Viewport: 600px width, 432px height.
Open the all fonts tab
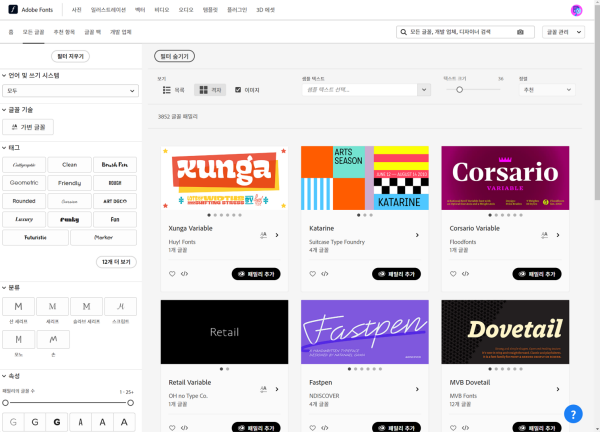tap(33, 32)
